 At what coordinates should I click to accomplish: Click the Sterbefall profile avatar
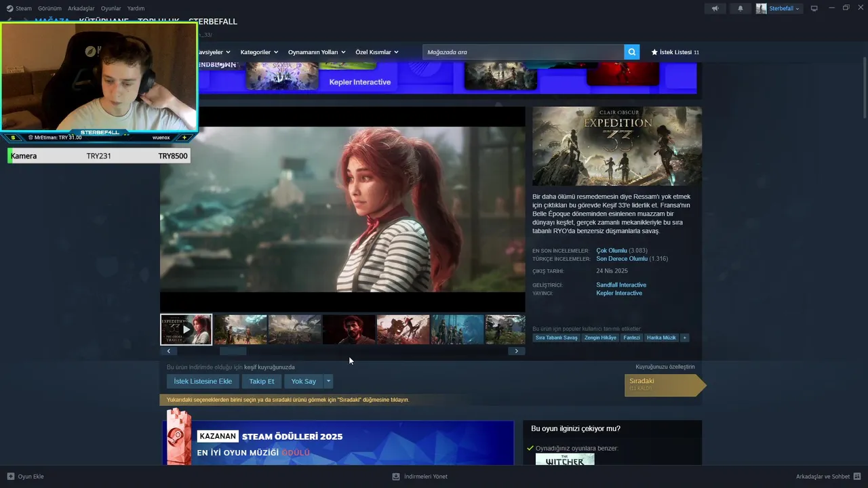(x=762, y=8)
